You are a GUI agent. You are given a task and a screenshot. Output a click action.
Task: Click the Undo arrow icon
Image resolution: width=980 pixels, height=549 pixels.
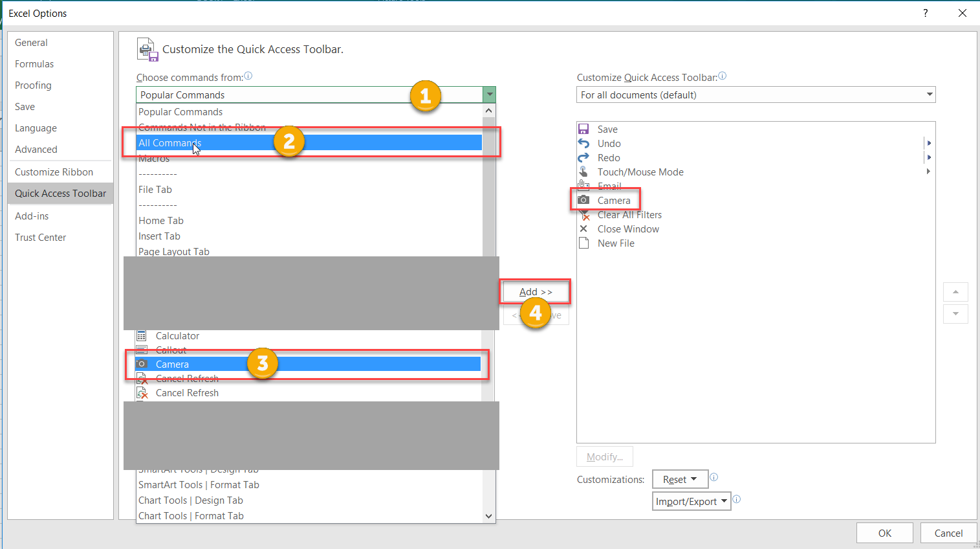(x=583, y=143)
